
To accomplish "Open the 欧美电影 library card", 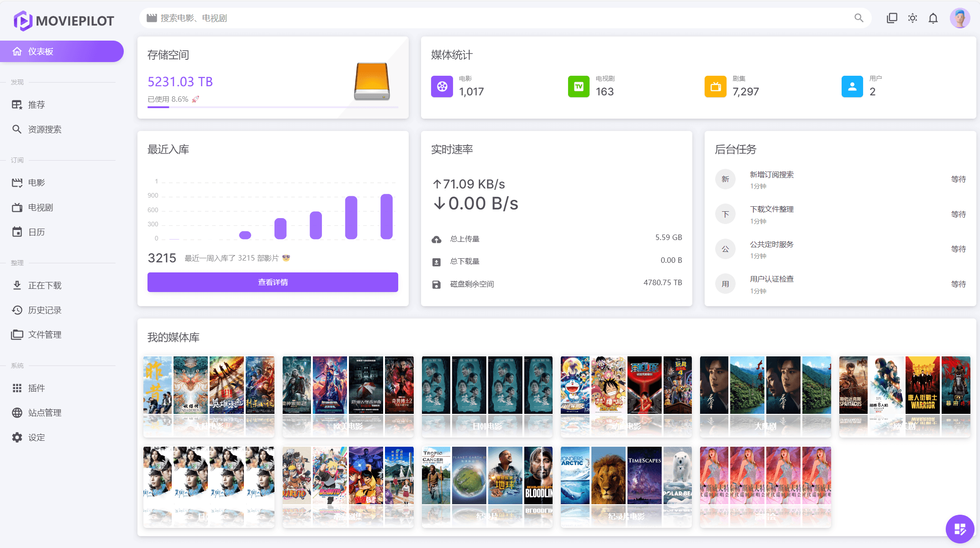I will [x=348, y=397].
